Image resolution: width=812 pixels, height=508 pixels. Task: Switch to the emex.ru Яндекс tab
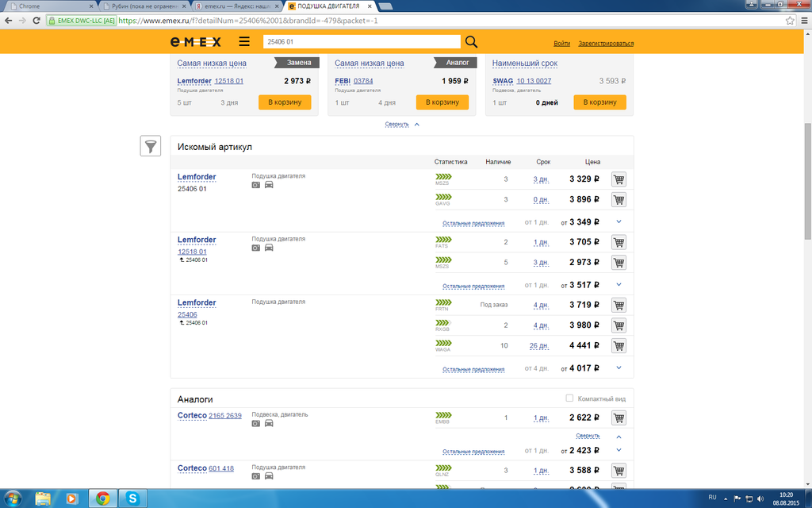[x=235, y=6]
